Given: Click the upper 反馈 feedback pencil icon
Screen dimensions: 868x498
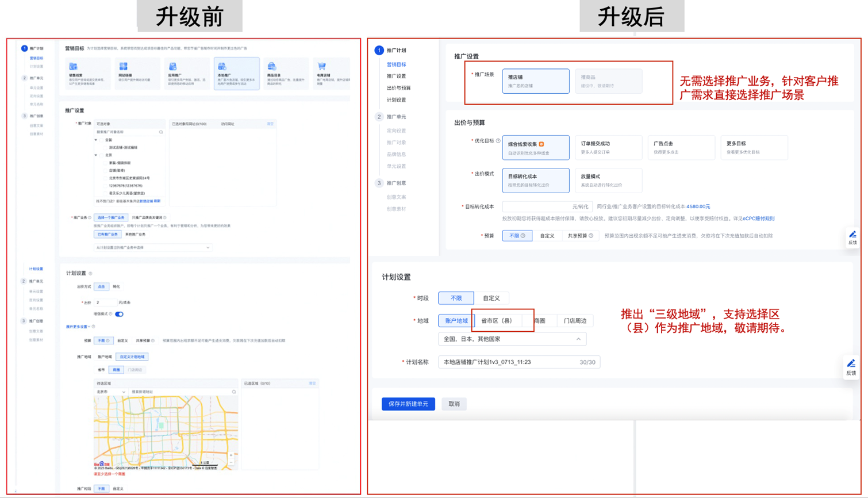Looking at the screenshot, I should pyautogui.click(x=852, y=235).
